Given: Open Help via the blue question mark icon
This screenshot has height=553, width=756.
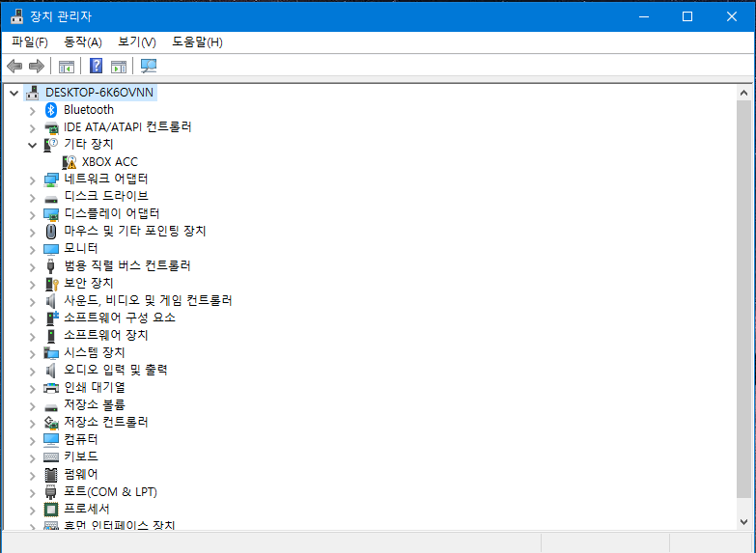Looking at the screenshot, I should pos(96,66).
